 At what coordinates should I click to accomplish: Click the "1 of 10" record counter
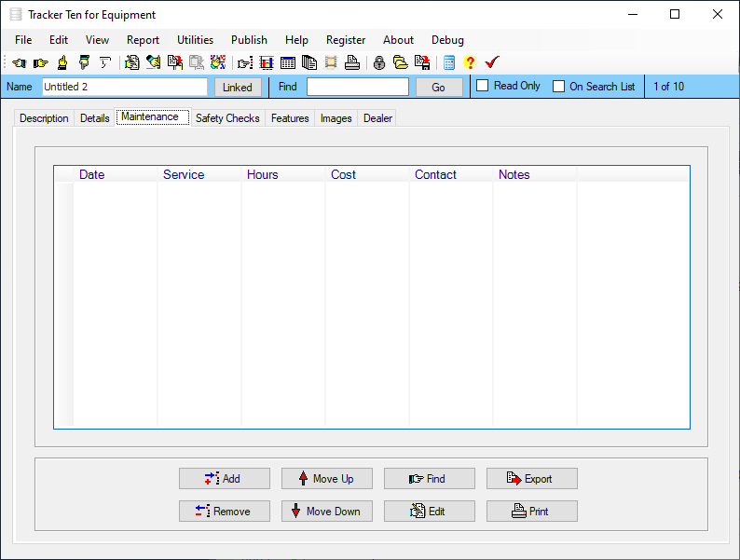pos(668,87)
